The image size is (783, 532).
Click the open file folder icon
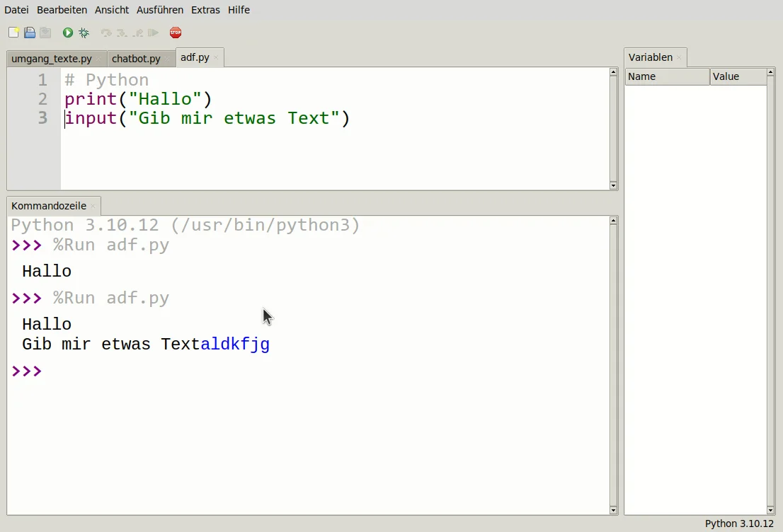click(x=30, y=33)
